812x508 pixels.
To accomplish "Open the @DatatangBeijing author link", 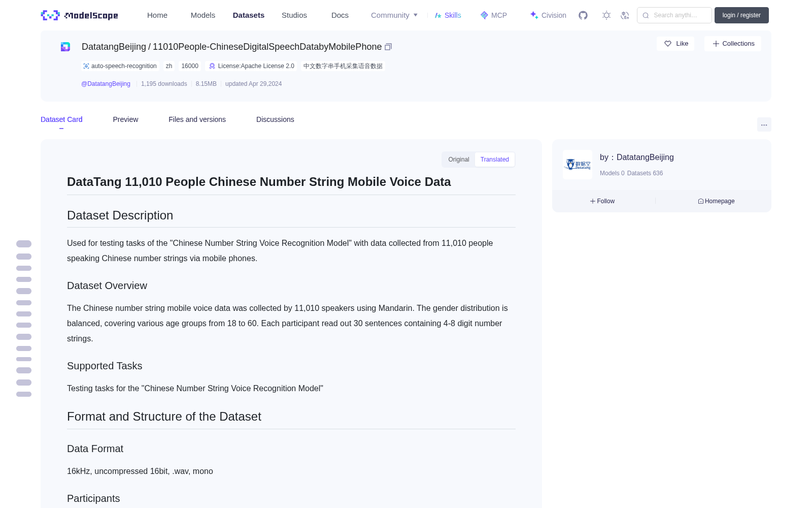I will click(106, 84).
